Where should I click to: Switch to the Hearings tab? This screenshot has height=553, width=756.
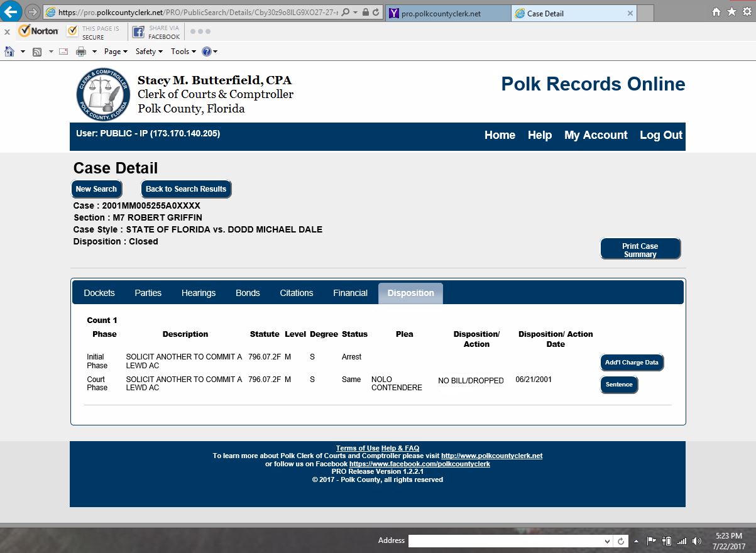pyautogui.click(x=199, y=293)
